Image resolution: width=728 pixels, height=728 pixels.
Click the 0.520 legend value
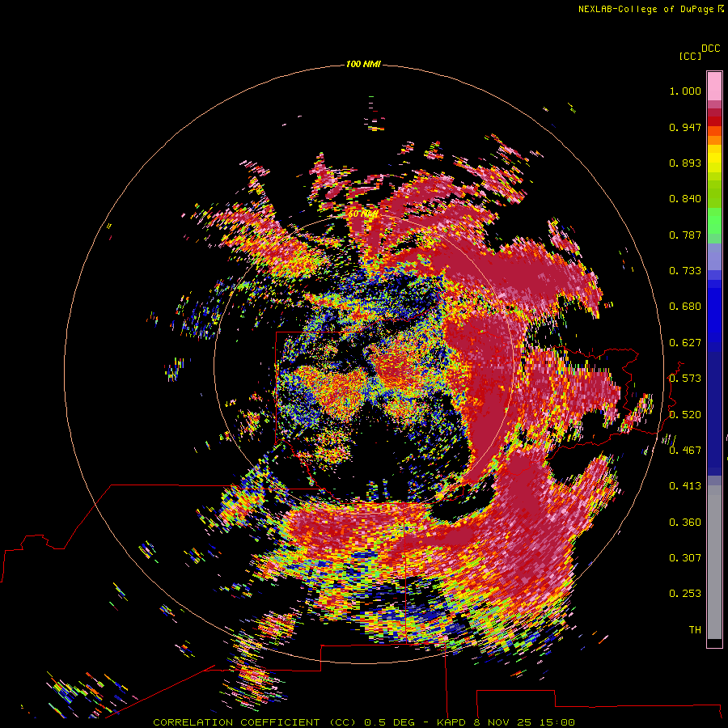[685, 415]
